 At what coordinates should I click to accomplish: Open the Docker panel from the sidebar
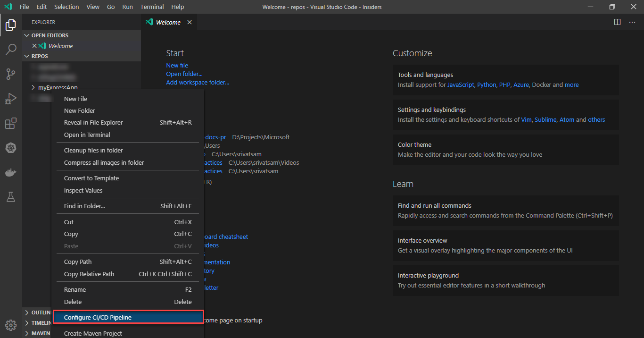[10, 172]
